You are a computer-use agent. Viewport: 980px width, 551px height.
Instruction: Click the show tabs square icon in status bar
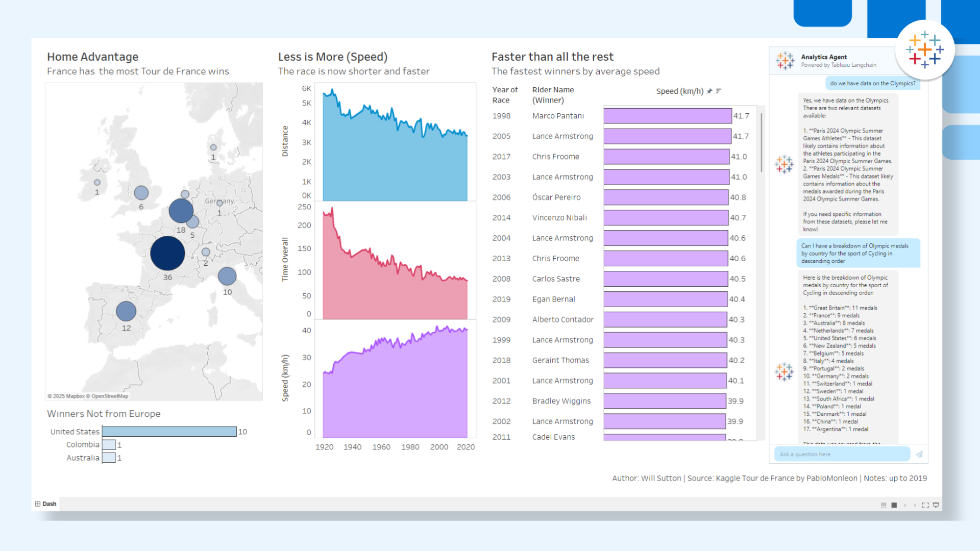point(894,505)
